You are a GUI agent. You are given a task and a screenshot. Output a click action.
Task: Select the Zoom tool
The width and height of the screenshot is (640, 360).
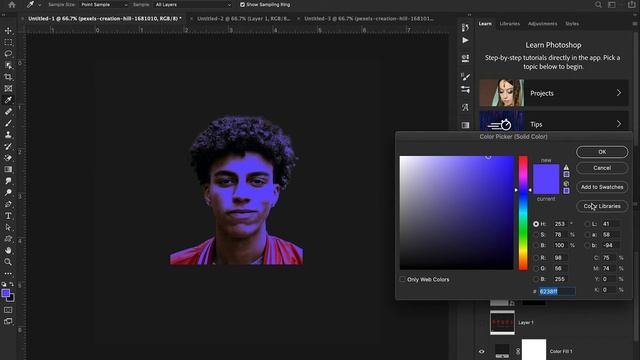8,262
